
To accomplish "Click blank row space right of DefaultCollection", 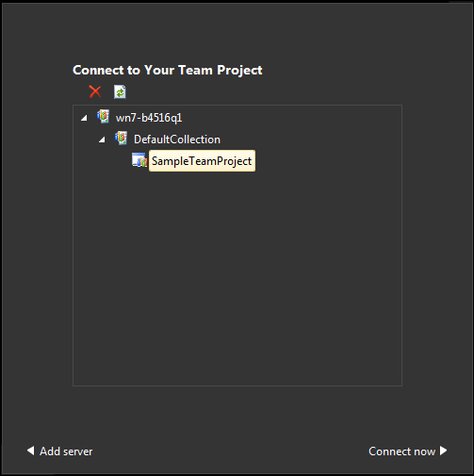I will [311, 140].
